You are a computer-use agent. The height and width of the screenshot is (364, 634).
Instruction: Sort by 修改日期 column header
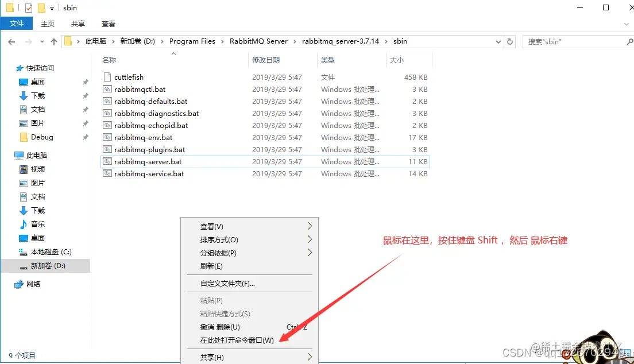266,60
